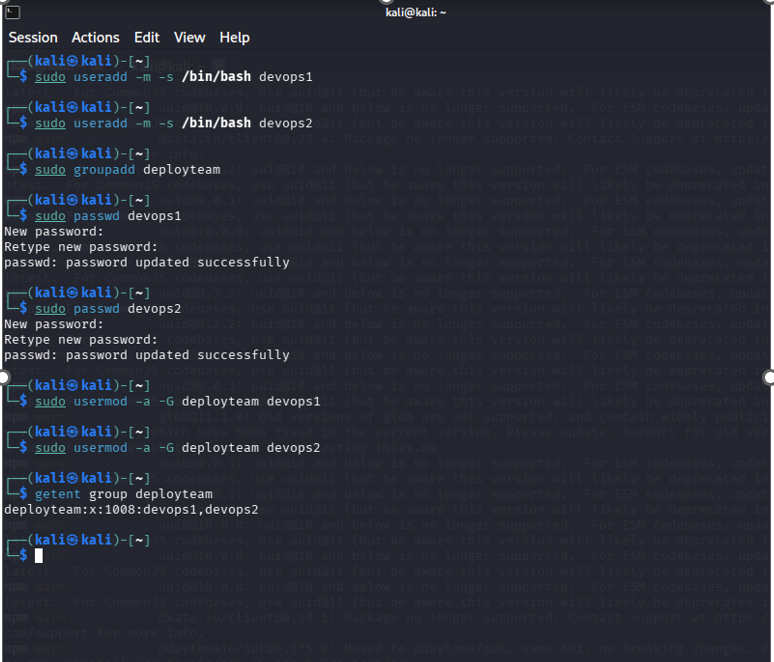Click the command 'useradd -m -s /bin/bash devops1'
Screen dimensions: 774x662
point(193,77)
